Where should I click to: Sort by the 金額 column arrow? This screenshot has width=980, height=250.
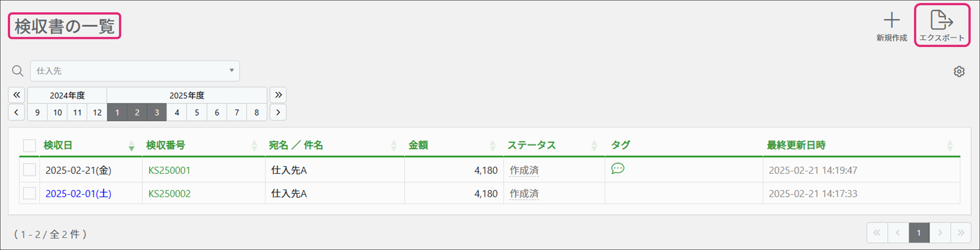(493, 146)
